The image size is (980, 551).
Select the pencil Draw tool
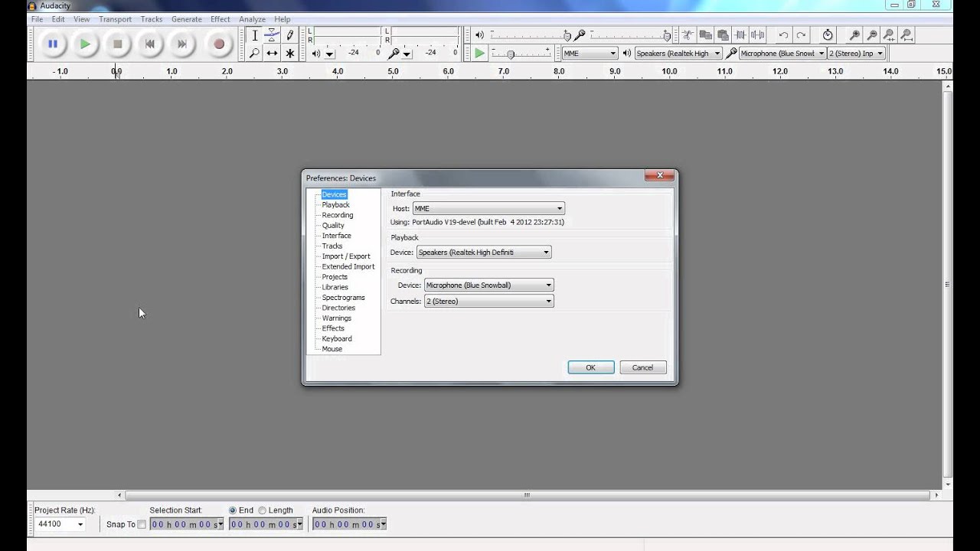point(289,35)
